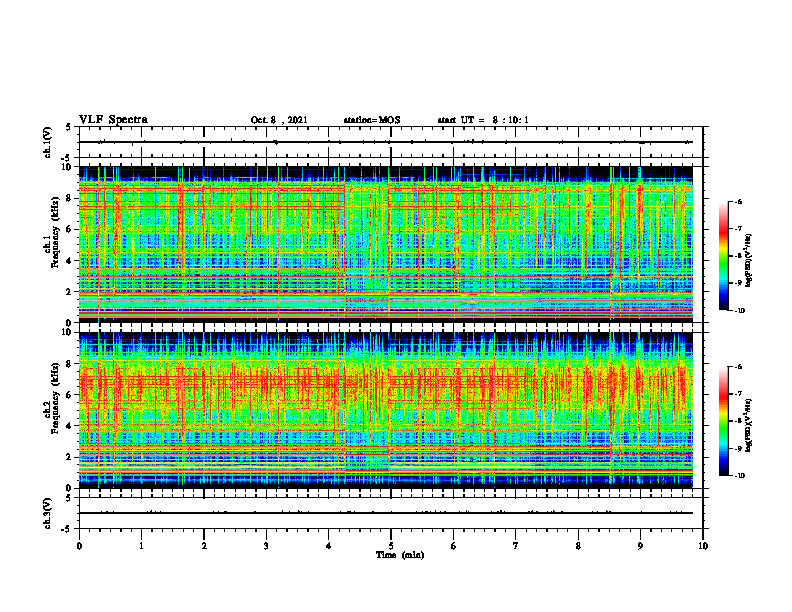Select the date text "Oct. 8 , 2021"

[279, 120]
